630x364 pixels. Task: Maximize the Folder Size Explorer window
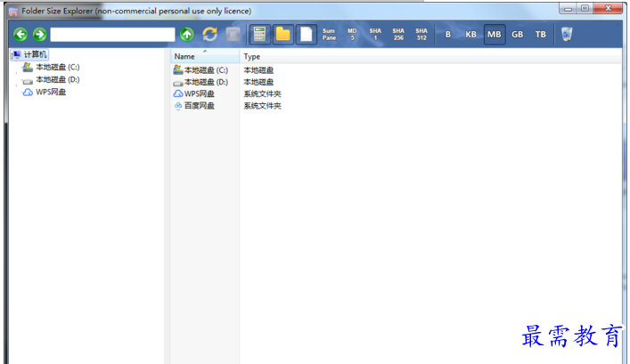tap(585, 8)
